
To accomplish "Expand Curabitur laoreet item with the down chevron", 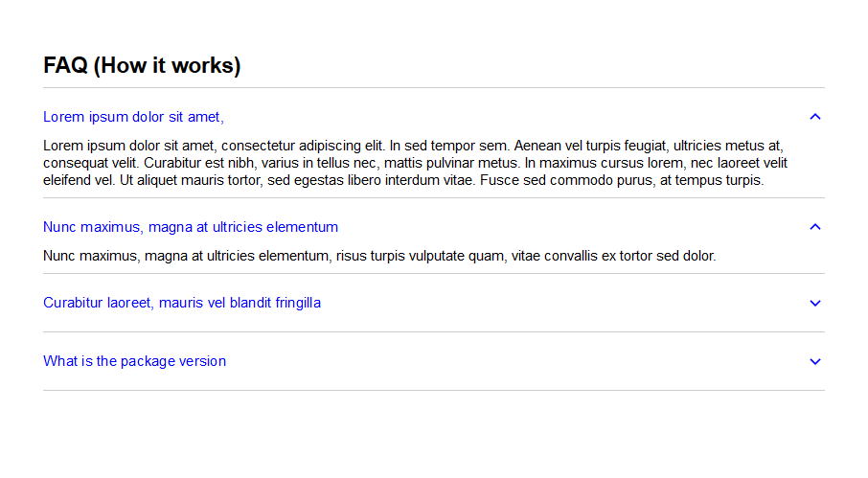I will 815,303.
